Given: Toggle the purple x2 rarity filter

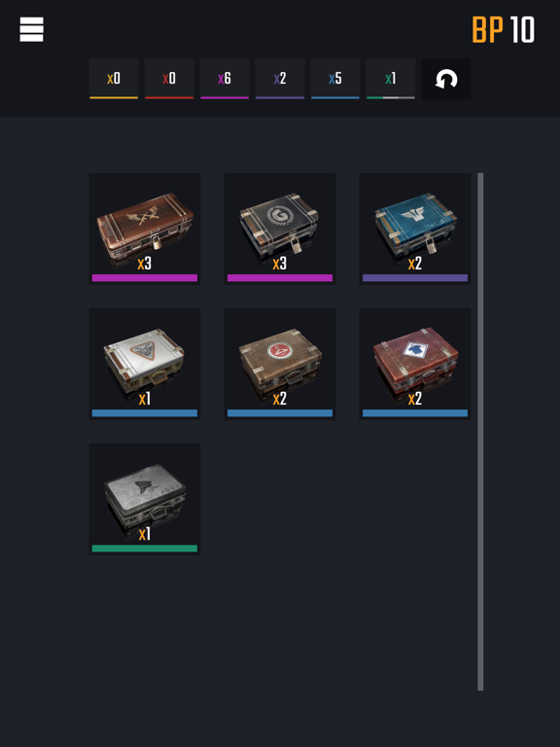Looking at the screenshot, I should (x=280, y=79).
